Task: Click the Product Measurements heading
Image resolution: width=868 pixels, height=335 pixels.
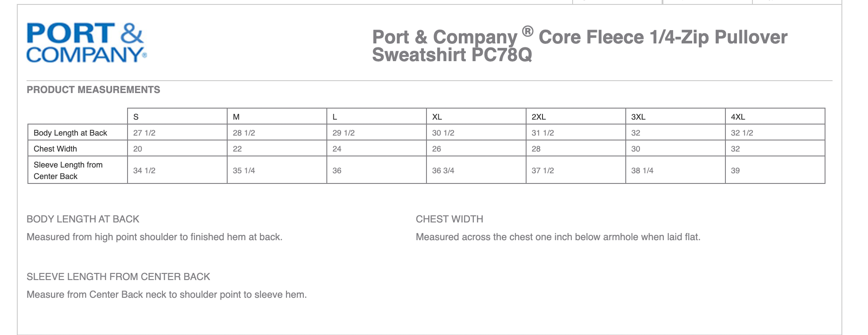Action: (93, 90)
